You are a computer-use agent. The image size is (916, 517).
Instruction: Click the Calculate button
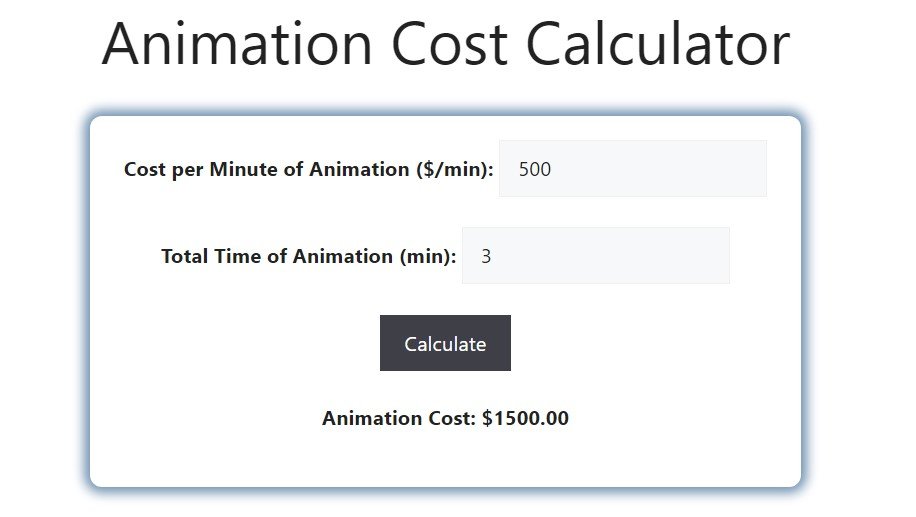click(445, 343)
